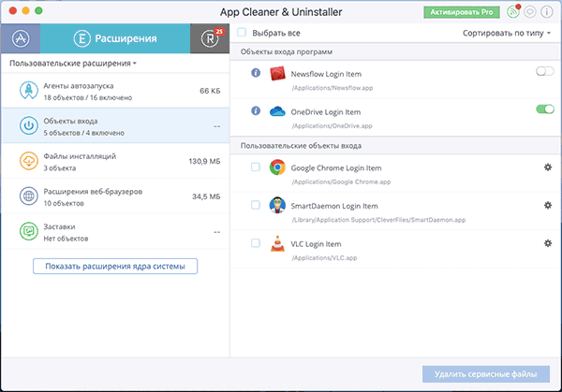Disable the OneDrive Login Item switch
562x392 pixels.
point(545,109)
